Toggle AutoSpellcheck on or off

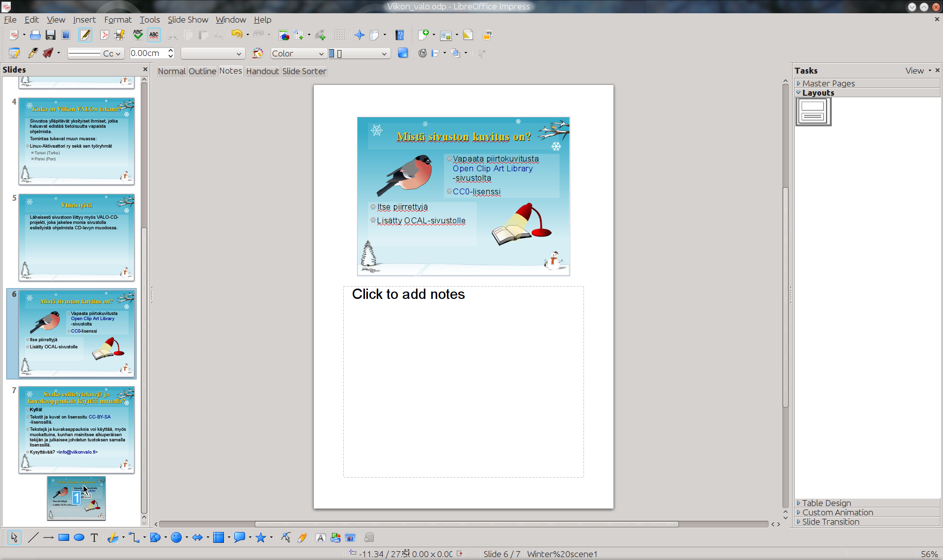[x=154, y=35]
